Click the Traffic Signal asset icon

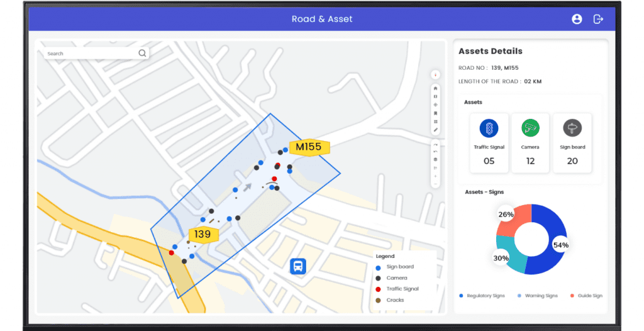489,128
